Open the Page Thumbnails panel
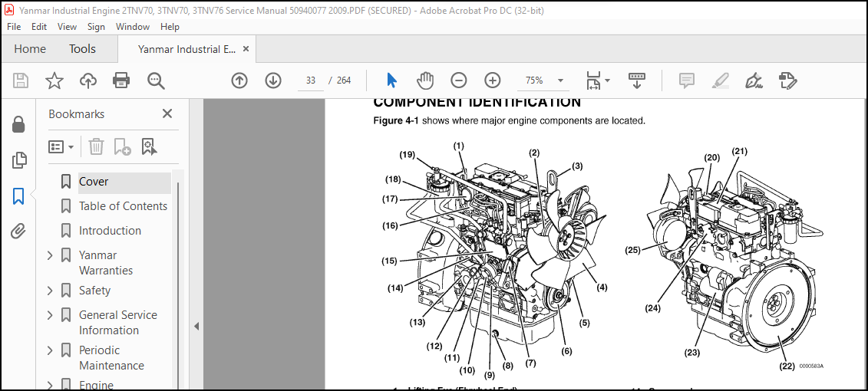This screenshot has height=391, width=868. click(x=18, y=160)
